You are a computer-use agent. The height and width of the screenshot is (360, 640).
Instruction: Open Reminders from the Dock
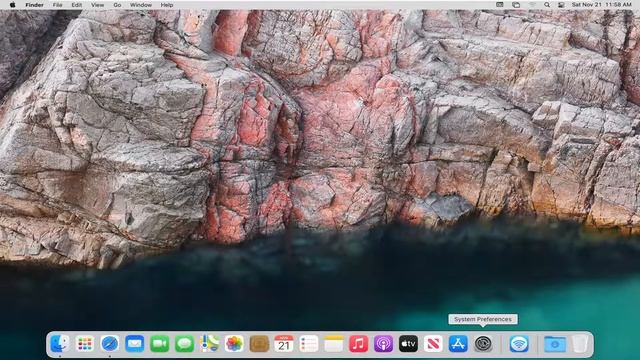click(309, 344)
